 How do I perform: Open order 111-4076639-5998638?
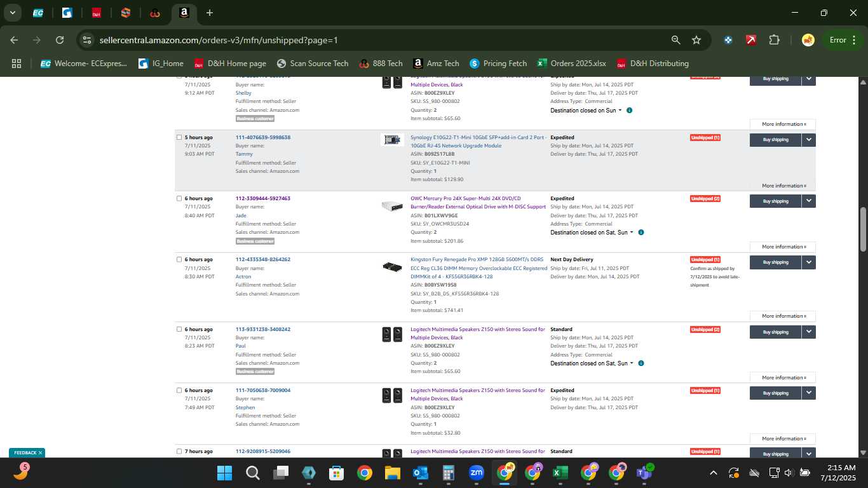pos(263,137)
